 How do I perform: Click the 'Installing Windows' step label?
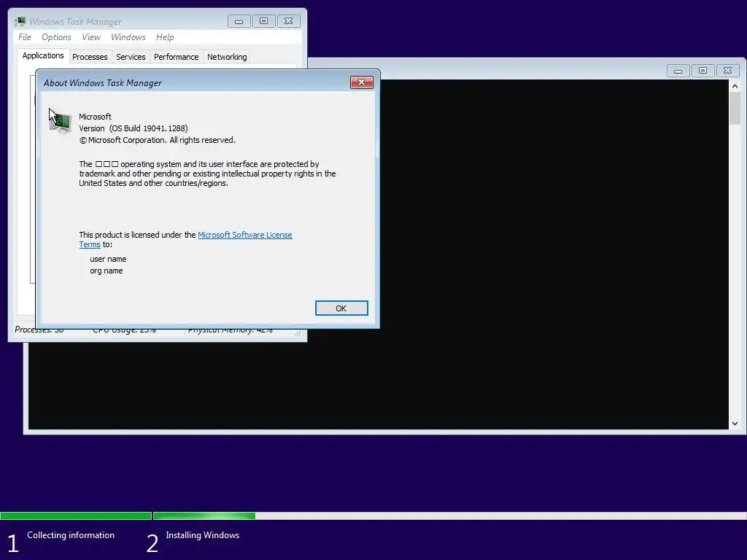coord(203,535)
